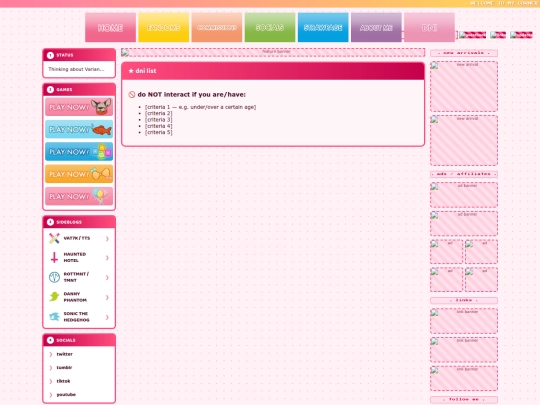Click the '[criteria 3]' list item
Screen dimensions: 540x405
(158, 120)
